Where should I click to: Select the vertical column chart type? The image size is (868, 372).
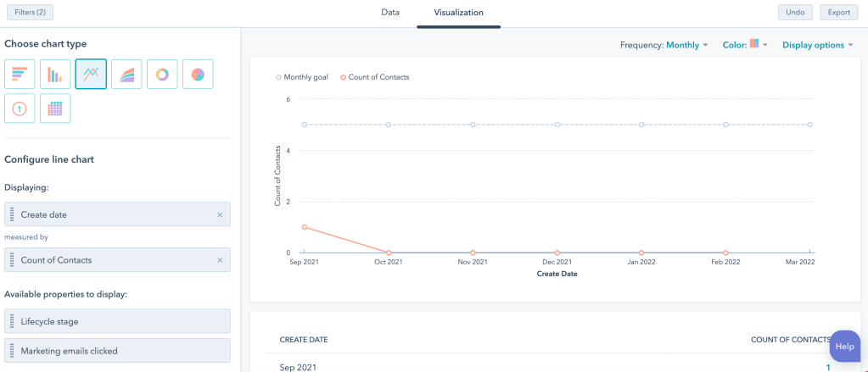[x=55, y=75]
